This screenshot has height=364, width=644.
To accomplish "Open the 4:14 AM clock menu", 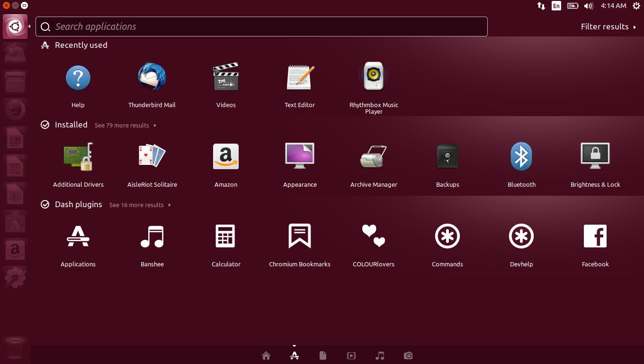I will pos(613,6).
